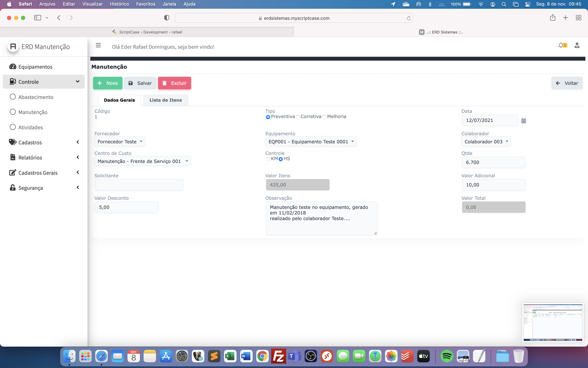Image resolution: width=588 pixels, height=368 pixels.
Task: Click the Observação text area
Action: [322, 218]
